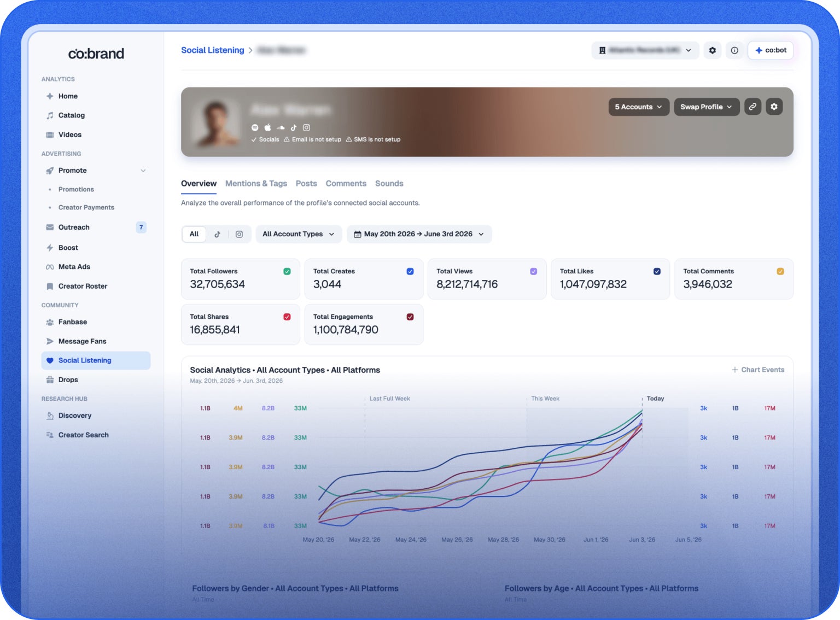Open the date range dropdown

point(419,234)
